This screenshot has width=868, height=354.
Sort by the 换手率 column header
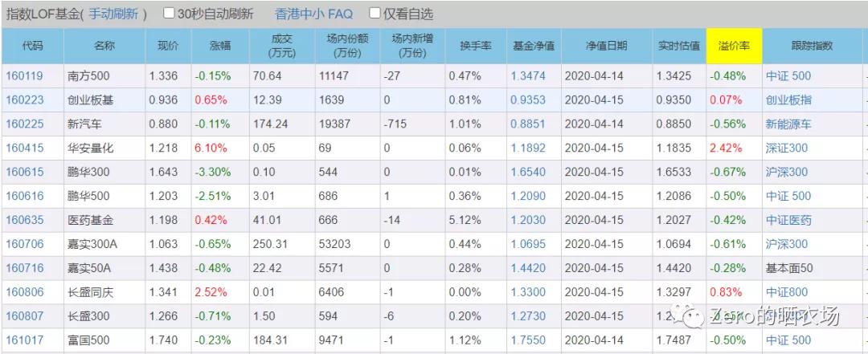[476, 46]
